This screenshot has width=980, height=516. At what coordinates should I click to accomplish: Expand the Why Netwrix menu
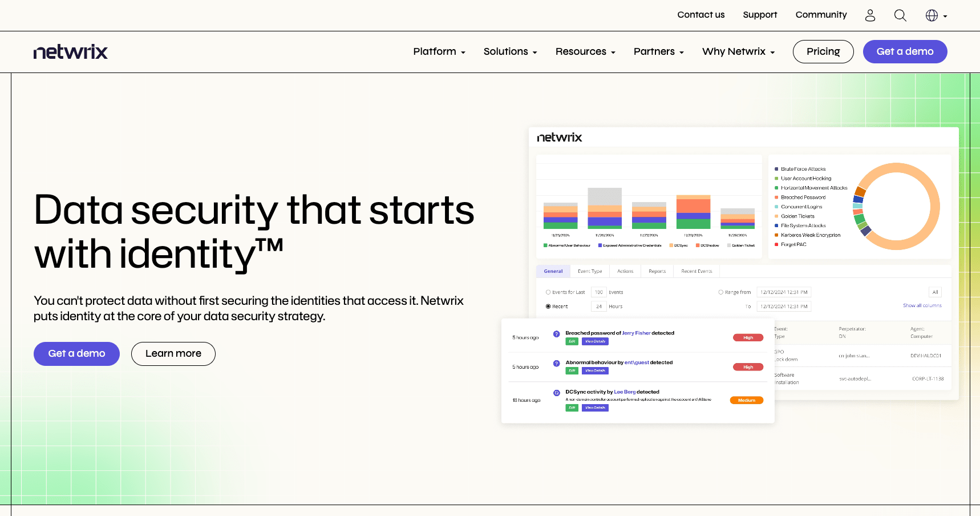739,51
